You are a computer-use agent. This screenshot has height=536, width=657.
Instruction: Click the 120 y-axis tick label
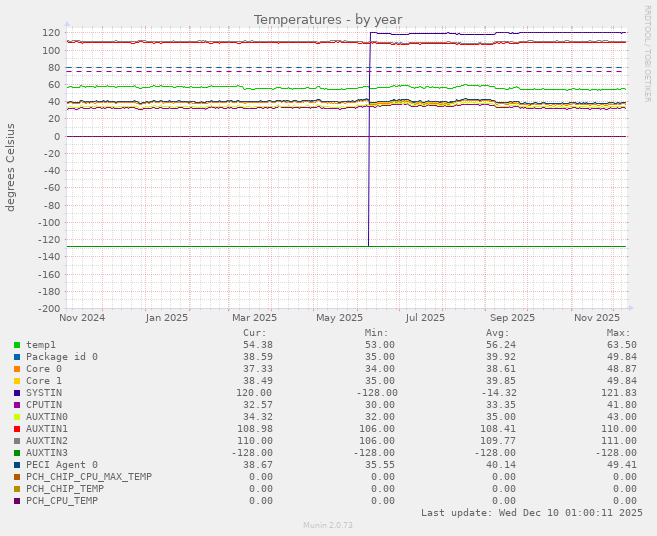(51, 33)
